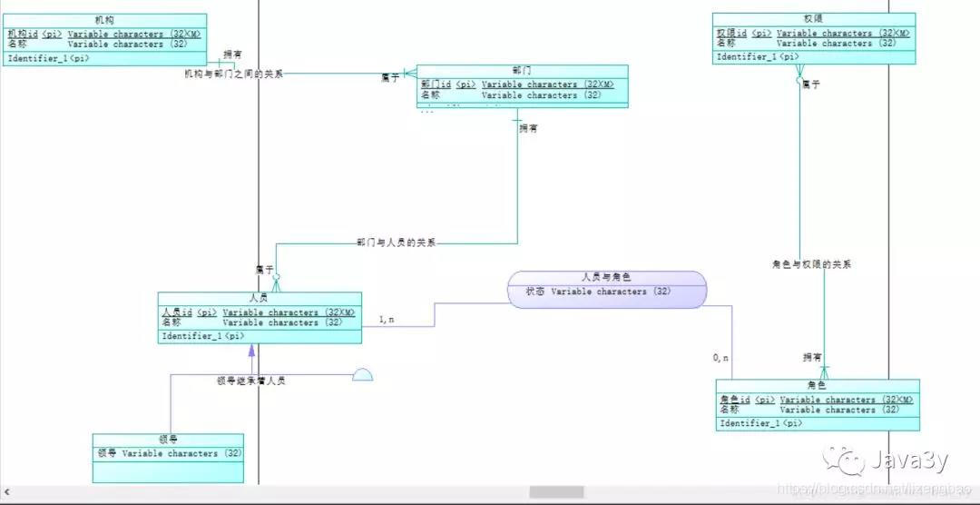Select Identifier_1 in the 机构 entity
Viewport: 980px width, 505px height.
coord(48,58)
